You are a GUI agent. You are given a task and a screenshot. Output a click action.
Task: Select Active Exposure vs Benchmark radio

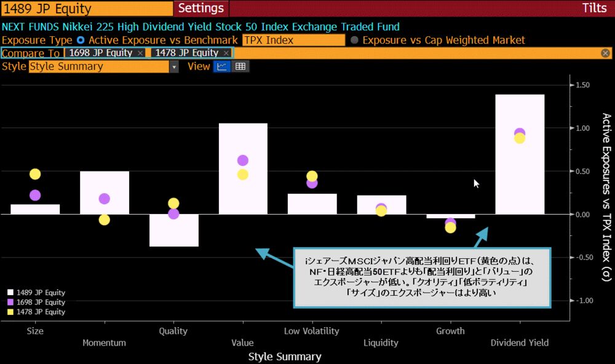[x=81, y=40]
